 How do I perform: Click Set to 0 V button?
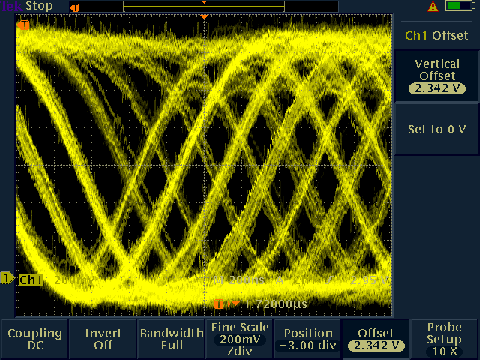tap(437, 129)
